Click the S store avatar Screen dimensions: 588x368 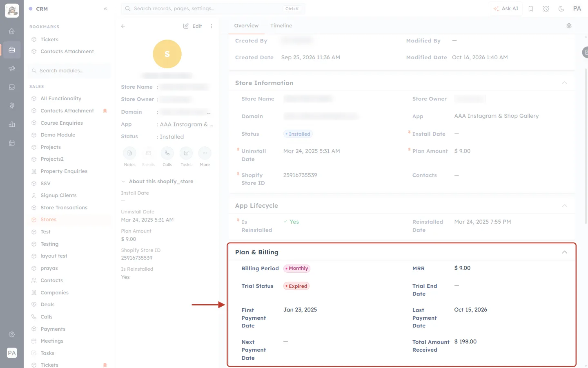tap(167, 54)
